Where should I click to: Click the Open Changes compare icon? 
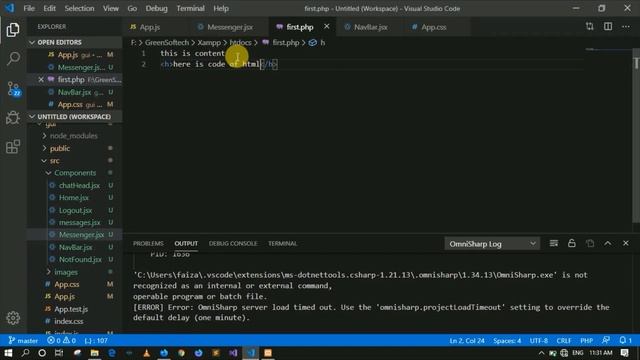tap(590, 27)
